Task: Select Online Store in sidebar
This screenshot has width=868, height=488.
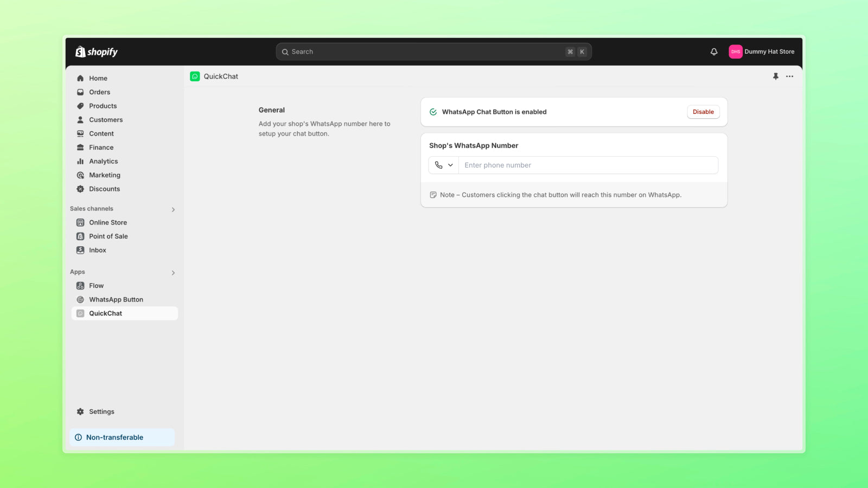Action: [108, 222]
